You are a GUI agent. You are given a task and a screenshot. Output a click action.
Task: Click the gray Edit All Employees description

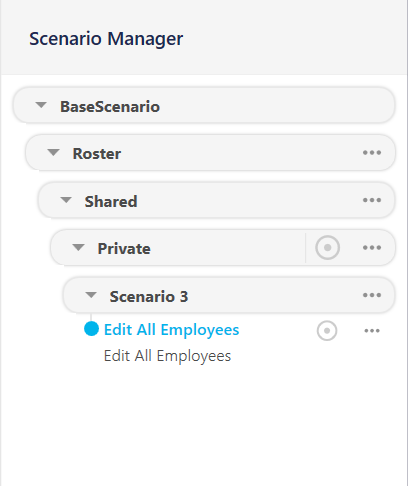167,356
